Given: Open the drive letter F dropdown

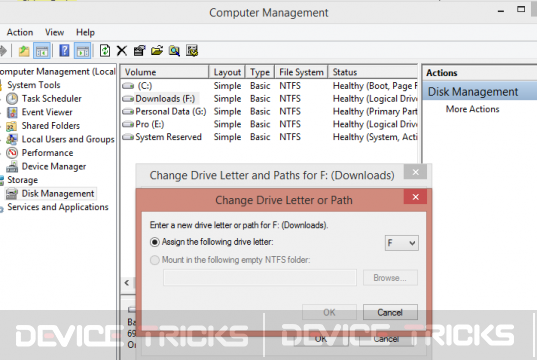Looking at the screenshot, I should 401,243.
